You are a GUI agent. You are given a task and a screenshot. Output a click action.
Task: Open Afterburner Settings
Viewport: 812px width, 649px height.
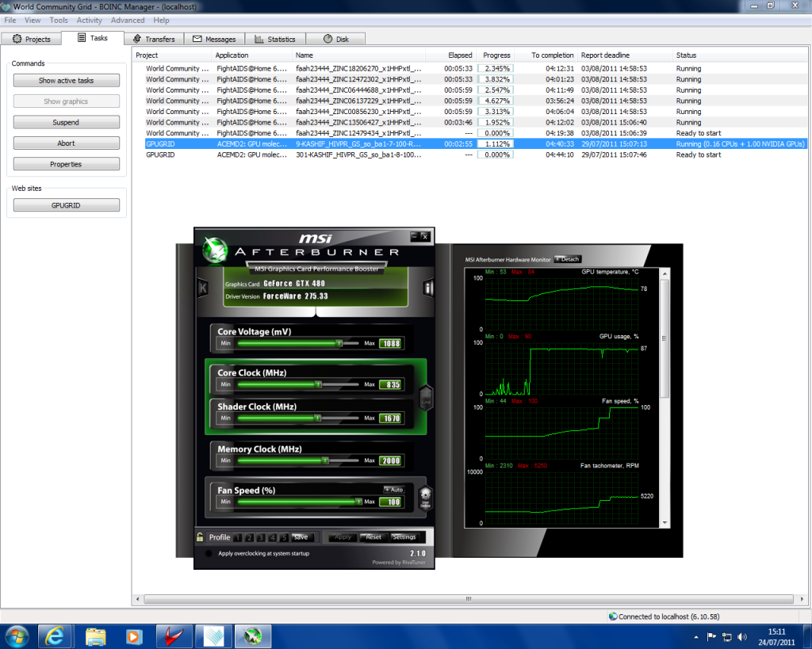pos(404,537)
